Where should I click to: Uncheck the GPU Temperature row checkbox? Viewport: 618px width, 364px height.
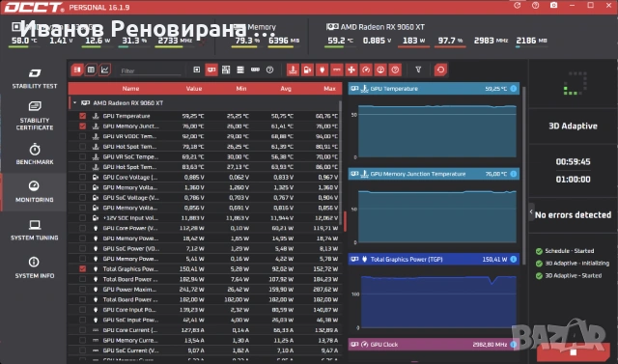click(82, 116)
